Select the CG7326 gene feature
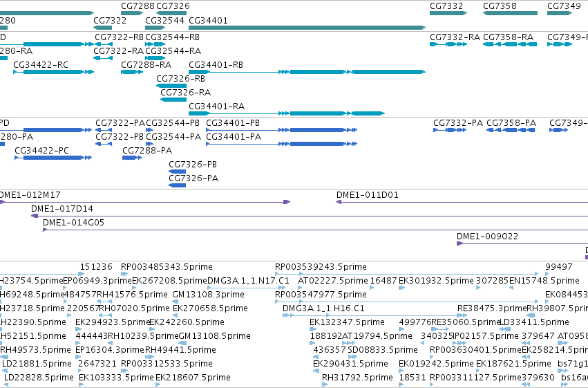This screenshot has height=388, width=588. point(171,13)
